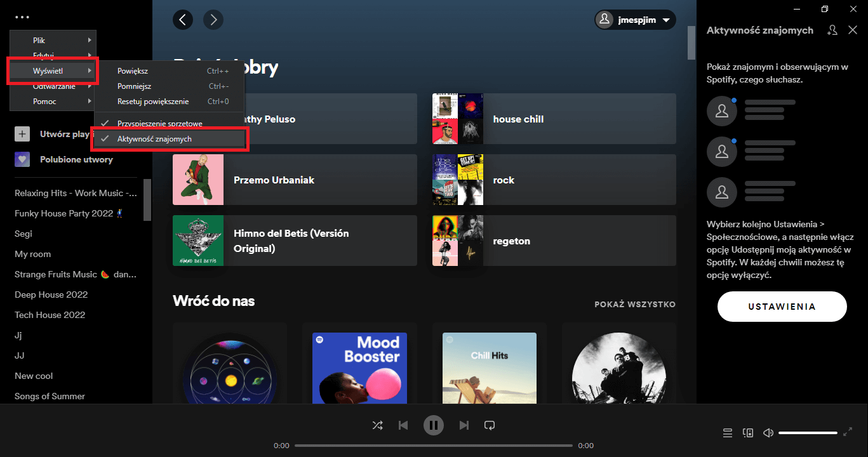
Task: Expand the Edytuj submenu
Action: pos(53,56)
